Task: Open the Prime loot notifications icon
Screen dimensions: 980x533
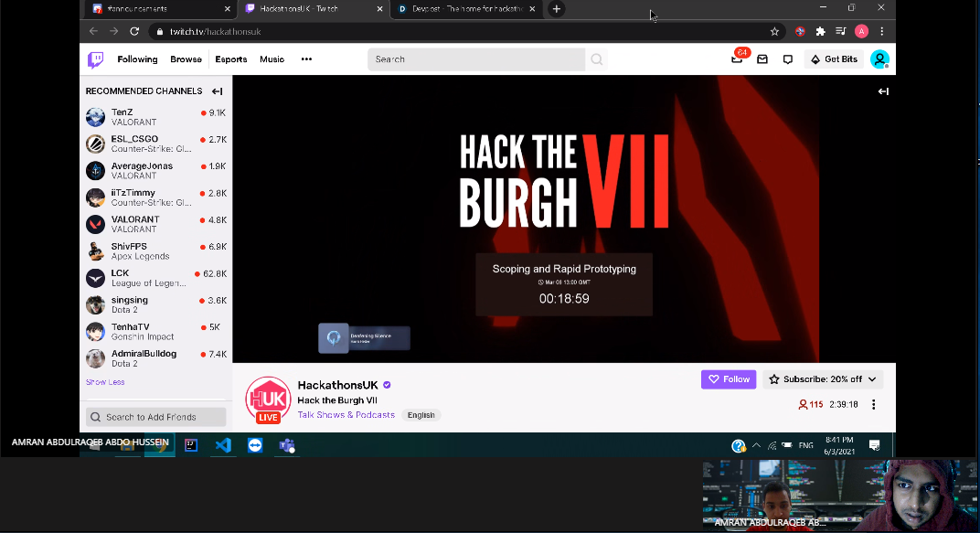Action: pos(738,59)
